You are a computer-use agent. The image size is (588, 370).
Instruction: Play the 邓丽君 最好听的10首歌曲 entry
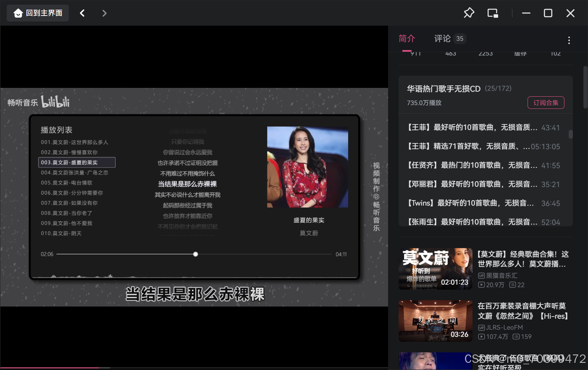(x=483, y=184)
